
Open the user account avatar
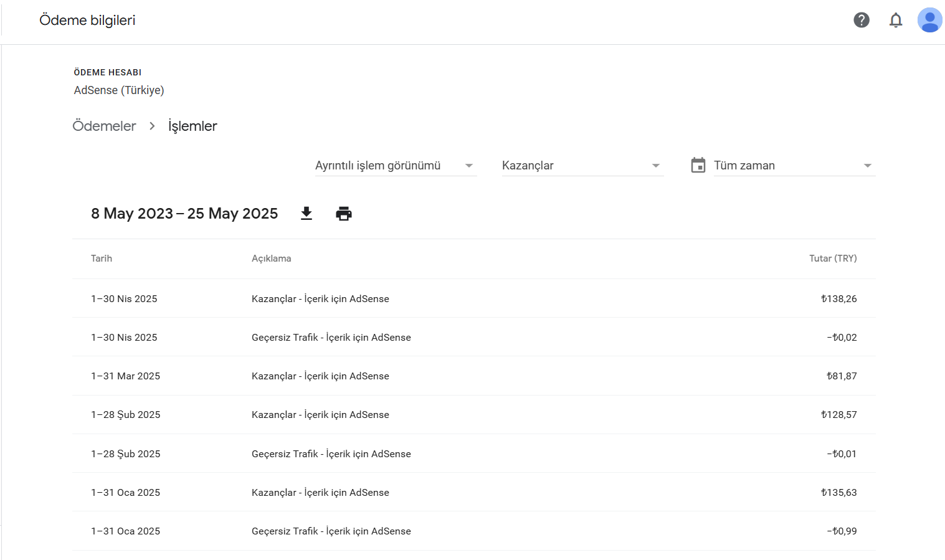[x=929, y=20]
